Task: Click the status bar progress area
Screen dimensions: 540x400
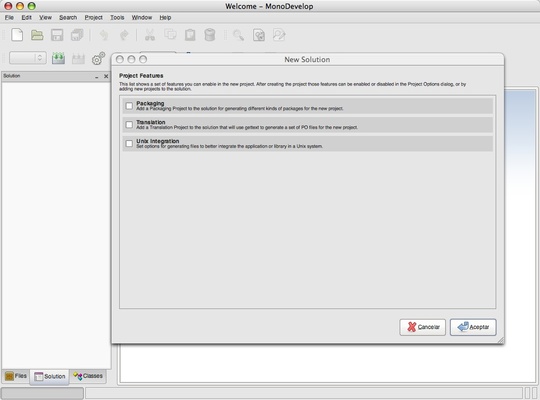Action: [42, 393]
